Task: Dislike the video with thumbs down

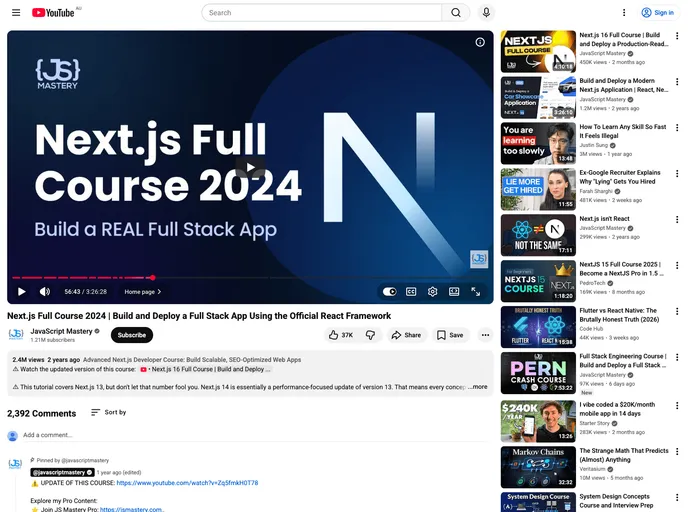Action: [x=370, y=335]
